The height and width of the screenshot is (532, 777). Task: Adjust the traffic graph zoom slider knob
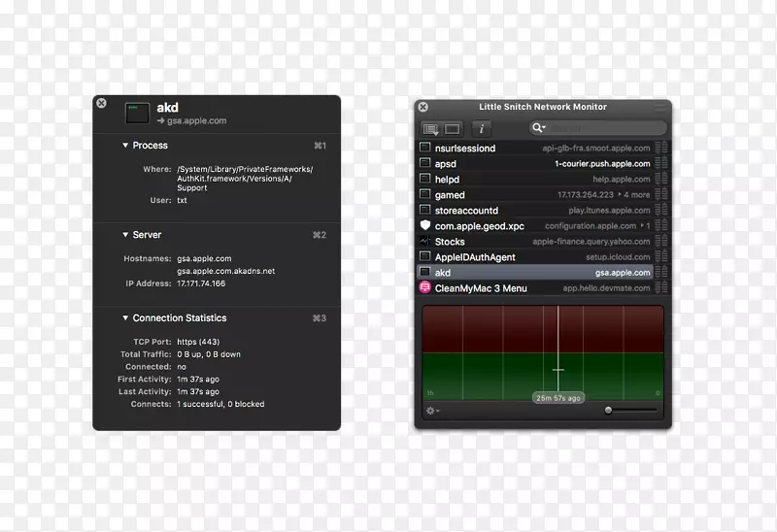point(609,410)
